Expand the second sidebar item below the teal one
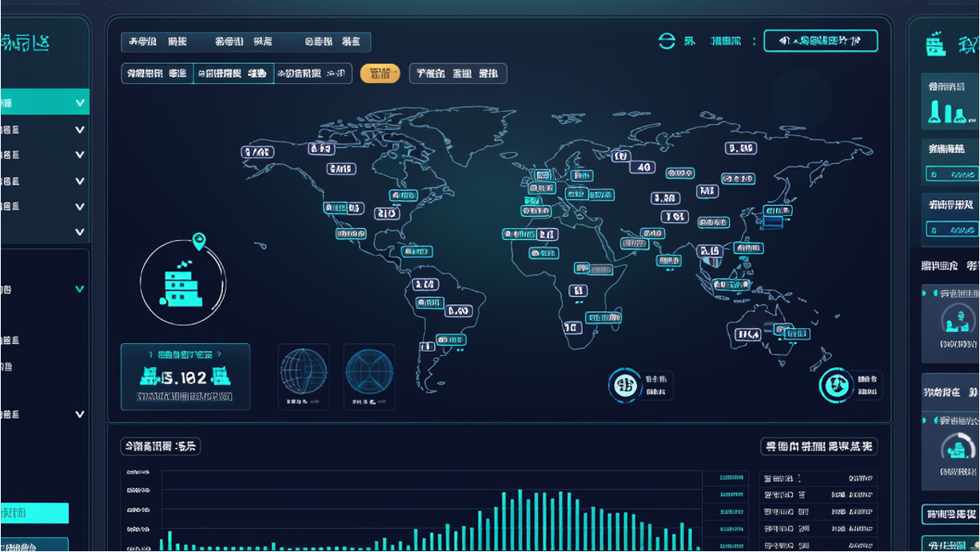Image resolution: width=980 pixels, height=552 pixels. click(80, 154)
